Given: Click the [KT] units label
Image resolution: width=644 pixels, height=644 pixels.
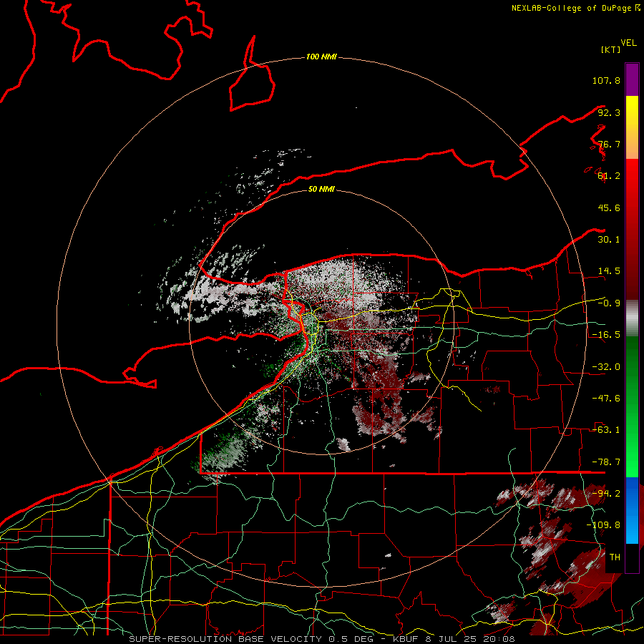Looking at the screenshot, I should pyautogui.click(x=610, y=49).
